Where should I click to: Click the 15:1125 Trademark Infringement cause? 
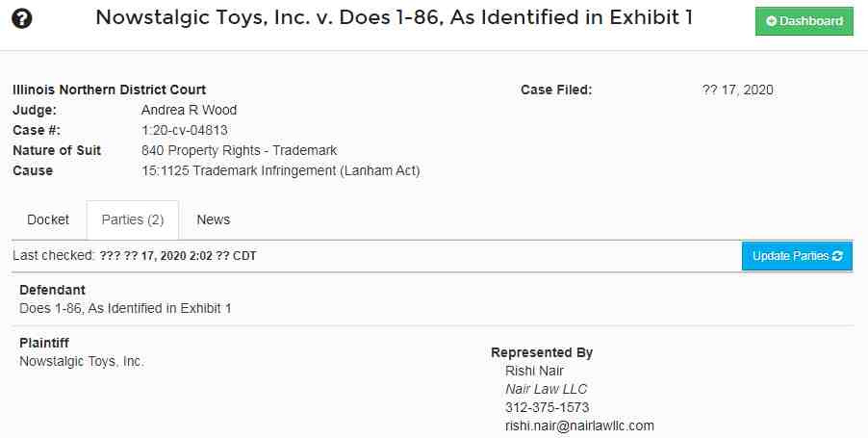(281, 170)
